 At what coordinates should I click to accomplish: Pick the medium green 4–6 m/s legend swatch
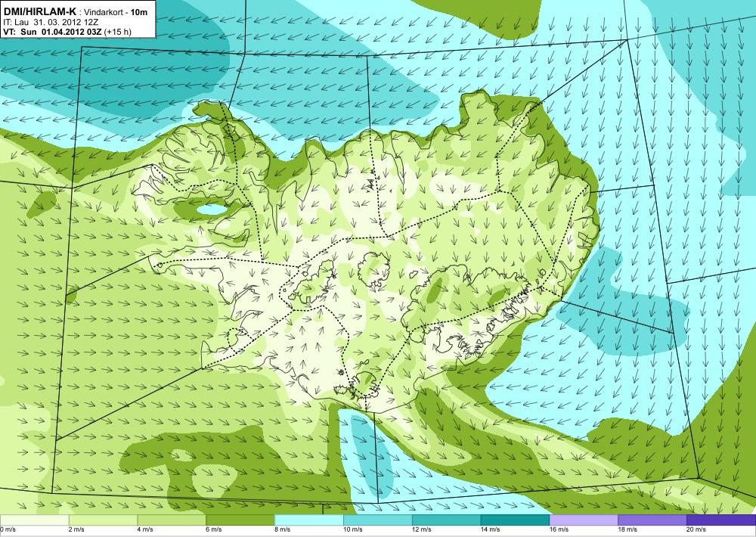pos(172,520)
